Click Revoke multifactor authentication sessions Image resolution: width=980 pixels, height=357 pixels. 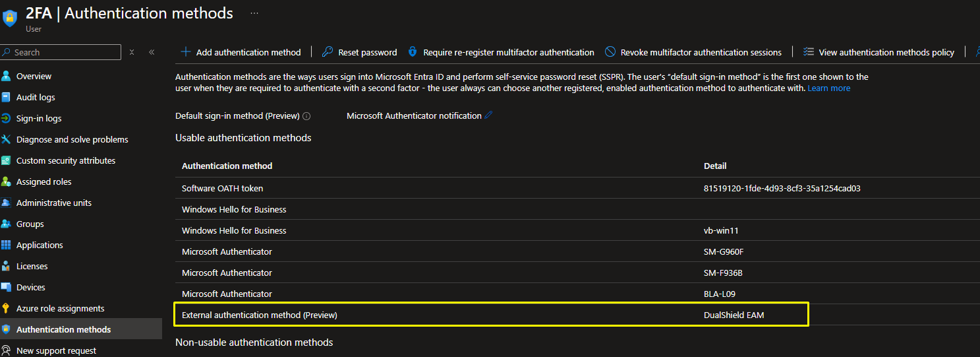[x=701, y=52]
